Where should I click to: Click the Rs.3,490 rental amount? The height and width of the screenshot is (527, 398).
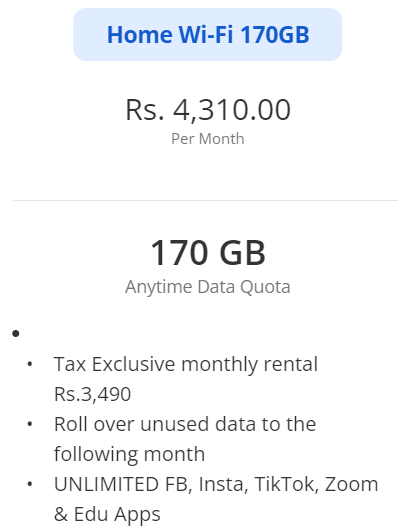tap(92, 394)
